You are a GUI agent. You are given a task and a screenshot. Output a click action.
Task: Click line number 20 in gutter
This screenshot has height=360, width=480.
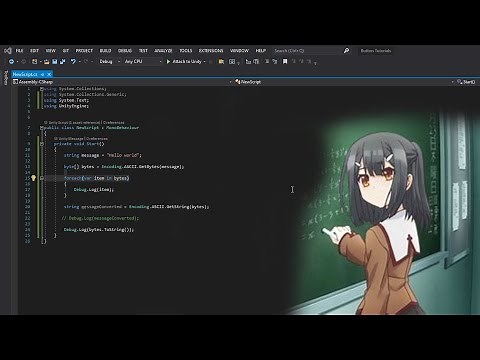(x=28, y=207)
